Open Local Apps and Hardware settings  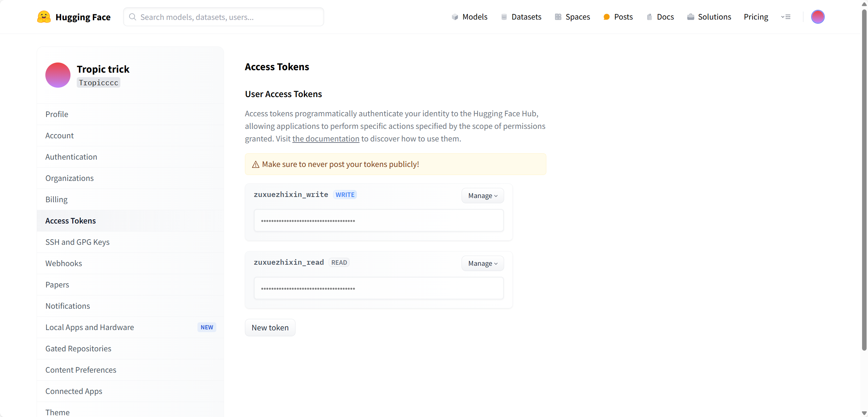(x=90, y=327)
